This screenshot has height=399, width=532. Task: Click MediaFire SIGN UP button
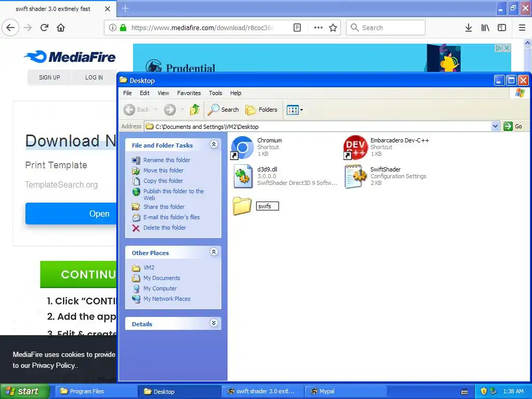pyautogui.click(x=49, y=77)
